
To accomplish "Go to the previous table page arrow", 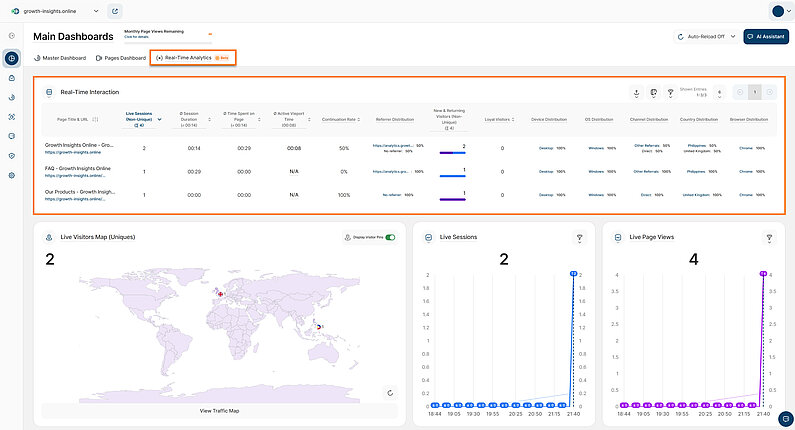I will [740, 92].
